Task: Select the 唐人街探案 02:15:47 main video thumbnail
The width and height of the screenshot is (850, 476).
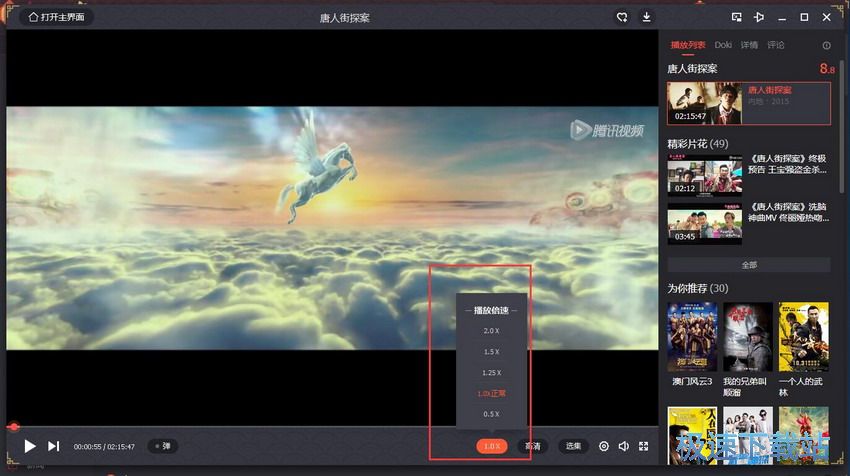Action: coord(705,104)
